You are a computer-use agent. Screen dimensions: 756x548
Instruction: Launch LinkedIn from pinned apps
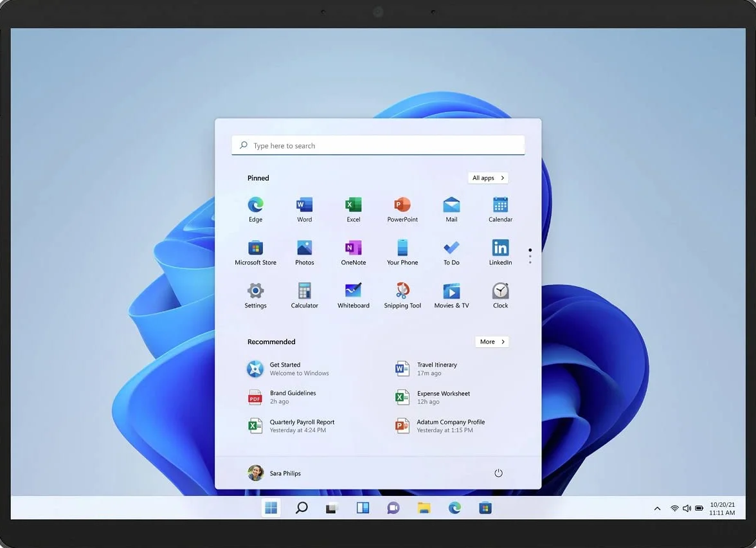point(500,252)
